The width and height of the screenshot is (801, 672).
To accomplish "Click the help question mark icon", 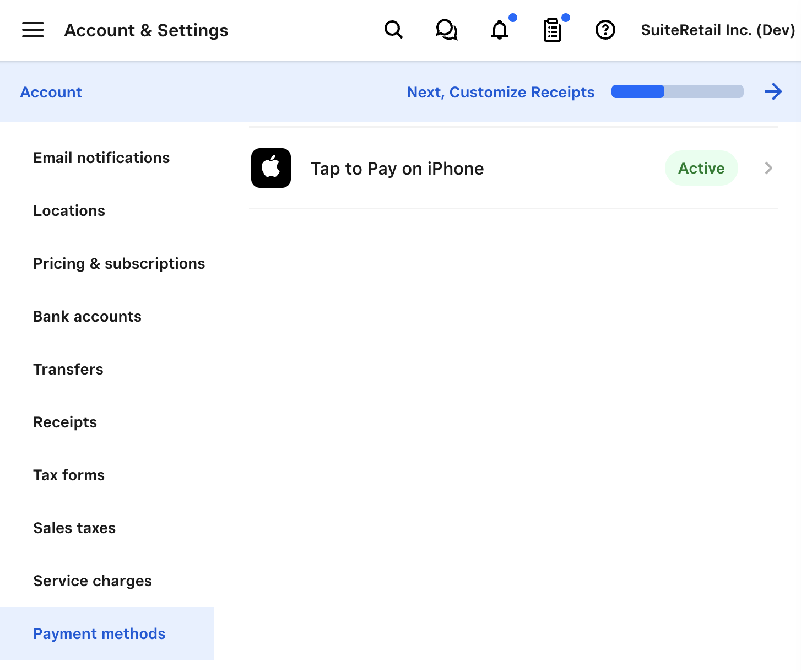I will tap(605, 30).
